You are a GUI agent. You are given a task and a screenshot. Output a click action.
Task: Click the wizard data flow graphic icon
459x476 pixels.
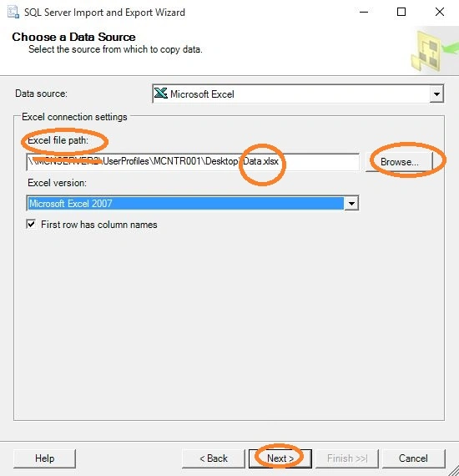435,51
